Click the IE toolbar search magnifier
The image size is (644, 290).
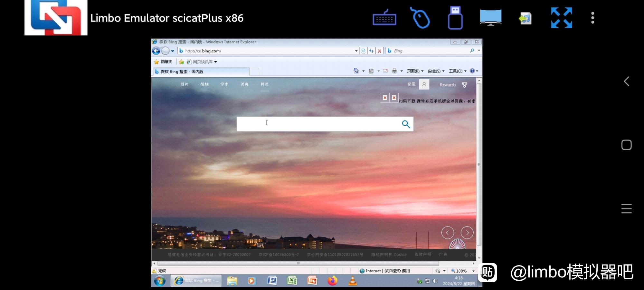pyautogui.click(x=472, y=51)
